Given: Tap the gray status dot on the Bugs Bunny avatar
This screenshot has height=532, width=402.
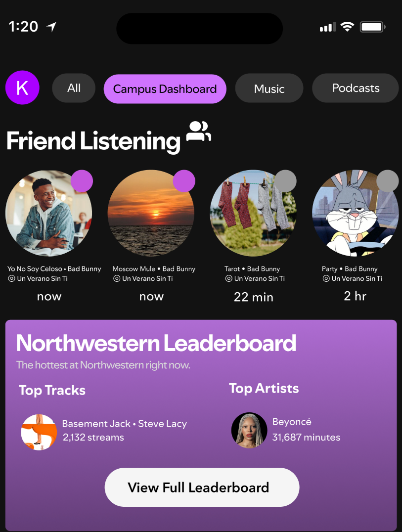Looking at the screenshot, I should 387,181.
